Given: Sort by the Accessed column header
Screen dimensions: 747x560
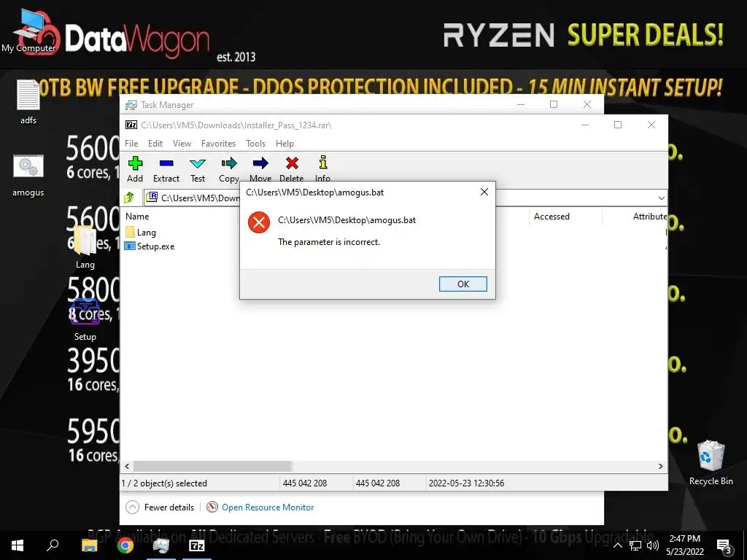Looking at the screenshot, I should click(551, 216).
